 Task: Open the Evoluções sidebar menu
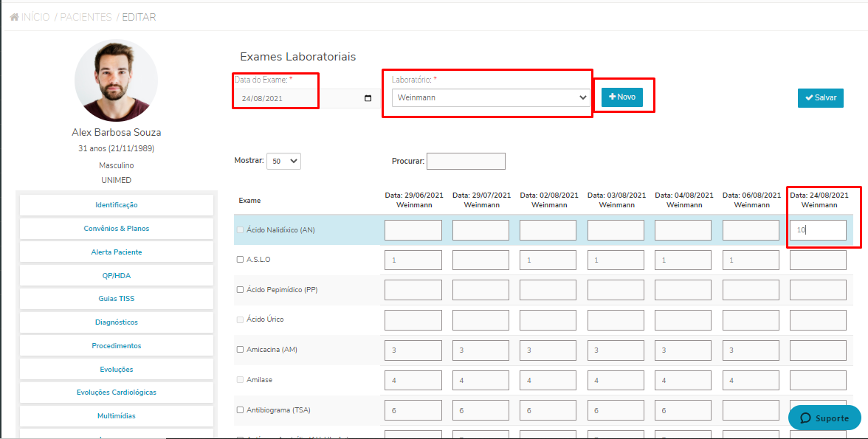point(117,369)
